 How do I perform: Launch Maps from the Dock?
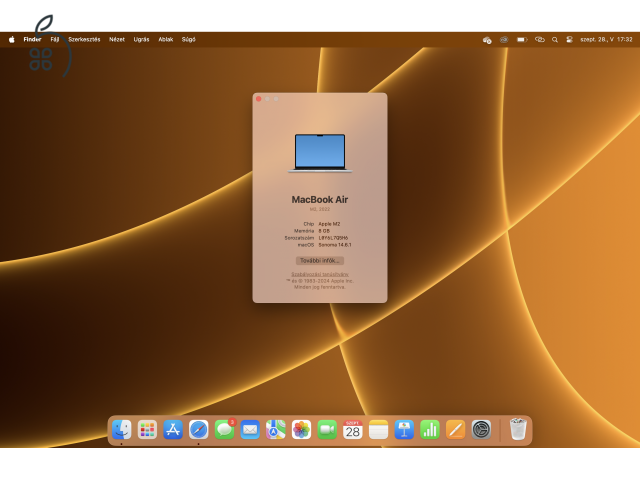(x=276, y=430)
